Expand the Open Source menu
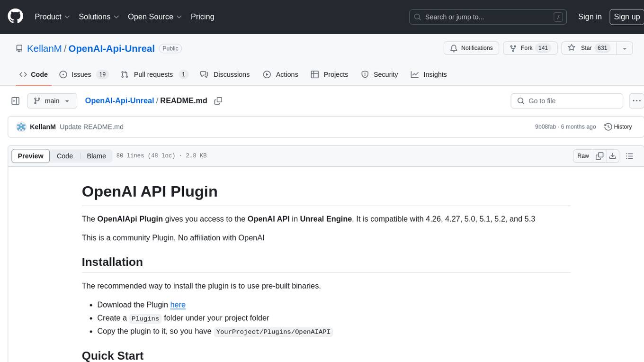 155,17
